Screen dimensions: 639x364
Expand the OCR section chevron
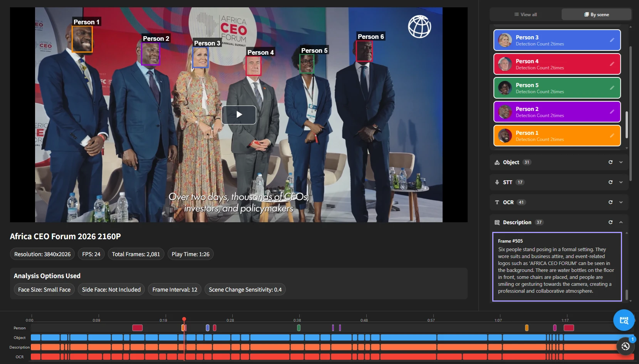coord(621,202)
